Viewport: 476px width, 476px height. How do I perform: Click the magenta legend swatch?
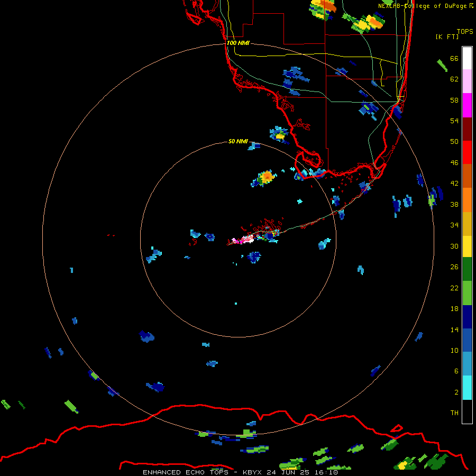(x=467, y=105)
